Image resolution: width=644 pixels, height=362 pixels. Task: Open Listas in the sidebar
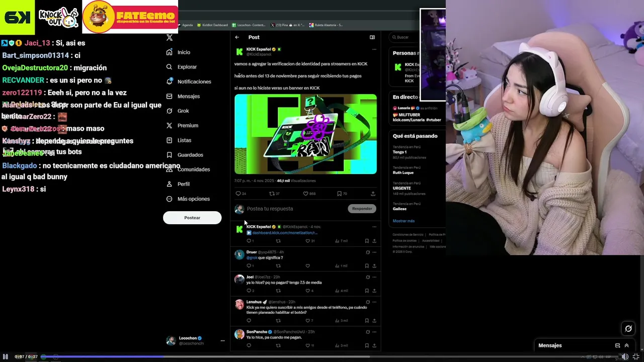click(179, 140)
